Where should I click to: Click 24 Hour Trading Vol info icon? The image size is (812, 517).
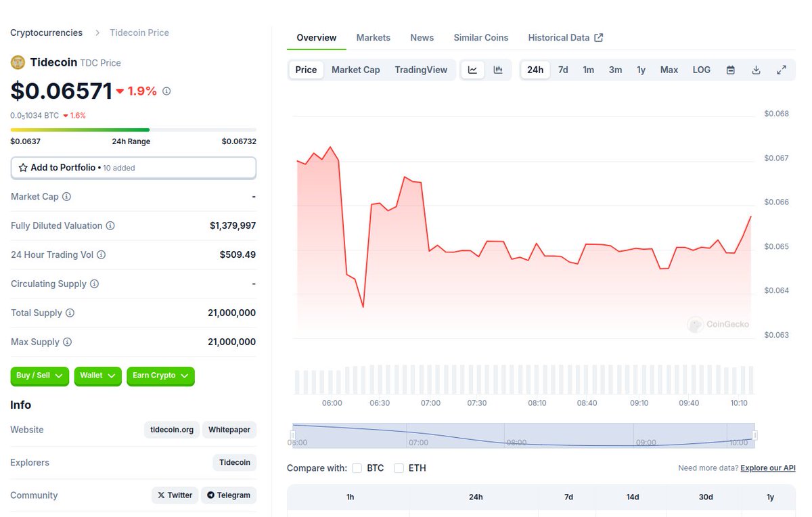point(101,255)
